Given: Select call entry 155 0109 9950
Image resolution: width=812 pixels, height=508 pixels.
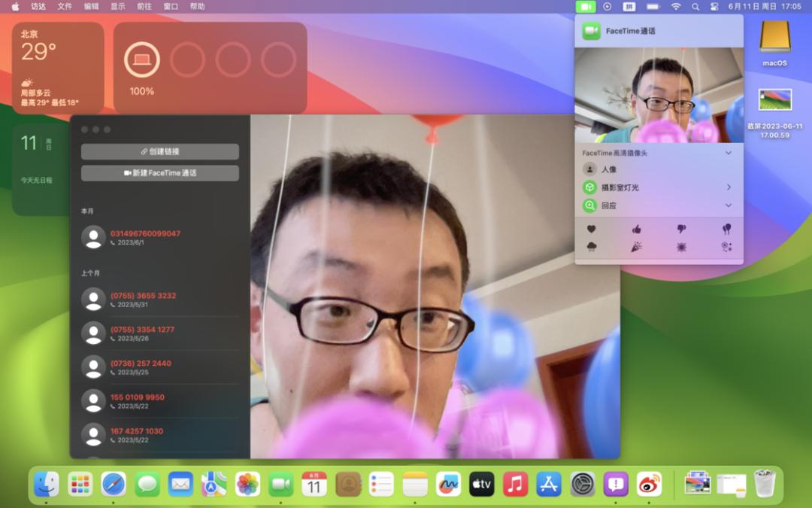Looking at the screenshot, I should click(x=160, y=401).
